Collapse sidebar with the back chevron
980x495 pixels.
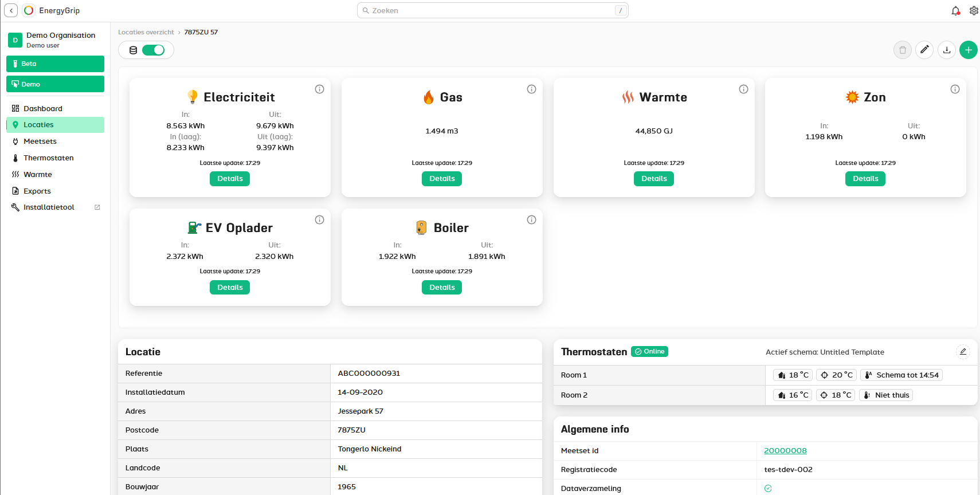coord(11,11)
